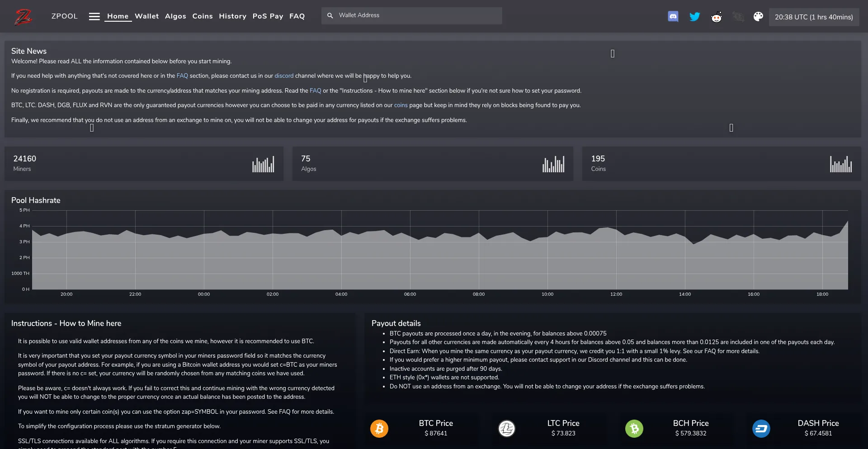868x449 pixels.
Task: Click the $ 67.4581 DASH price value
Action: click(818, 433)
